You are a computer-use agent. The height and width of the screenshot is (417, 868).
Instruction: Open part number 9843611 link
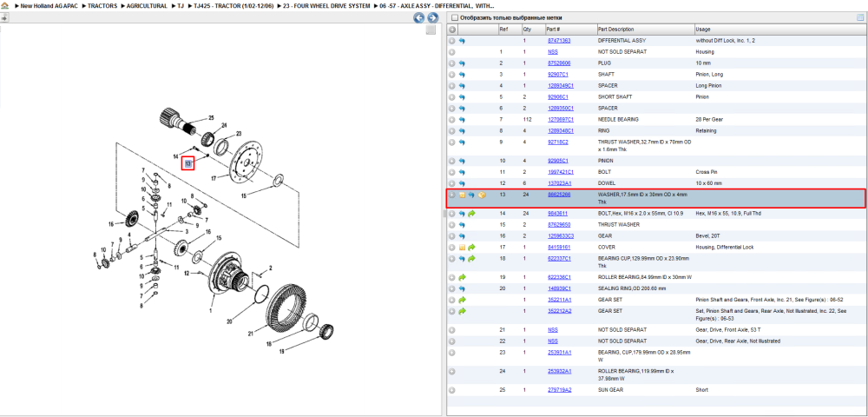(557, 213)
